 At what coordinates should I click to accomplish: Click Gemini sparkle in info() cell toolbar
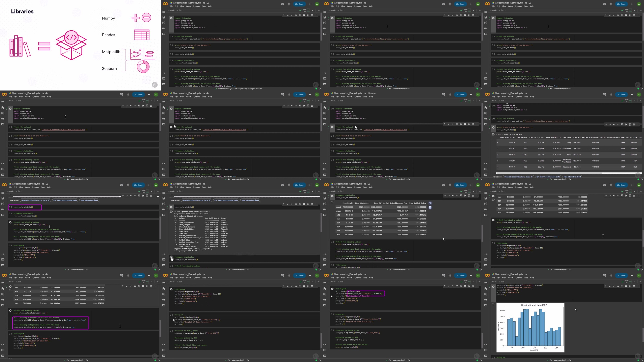coord(292,204)
